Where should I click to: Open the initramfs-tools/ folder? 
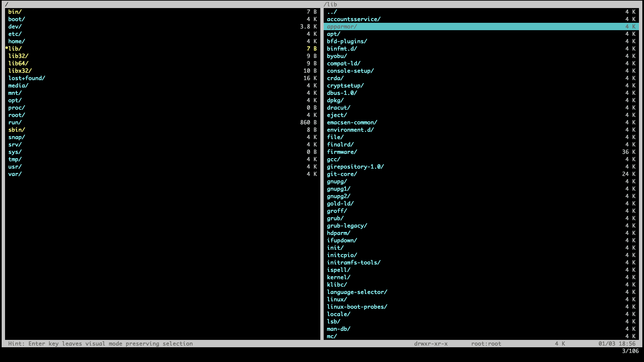[x=354, y=262]
